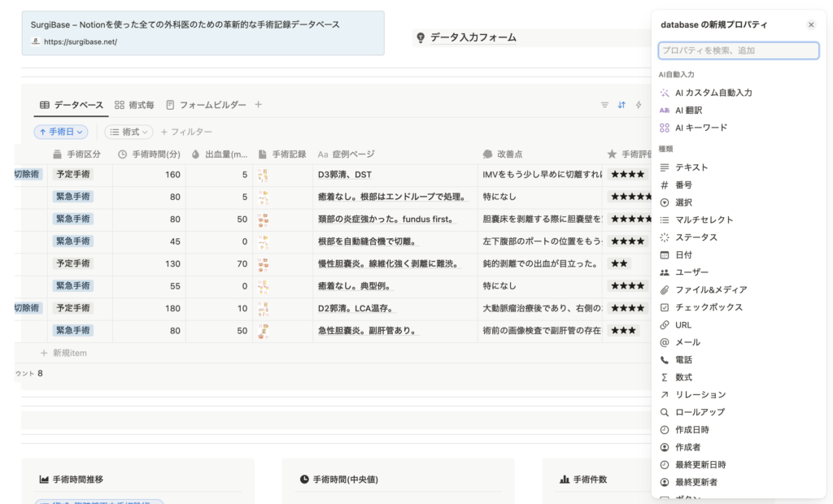Image resolution: width=833 pixels, height=504 pixels.
Task: Choose the AI キーワード property type
Action: click(x=739, y=128)
